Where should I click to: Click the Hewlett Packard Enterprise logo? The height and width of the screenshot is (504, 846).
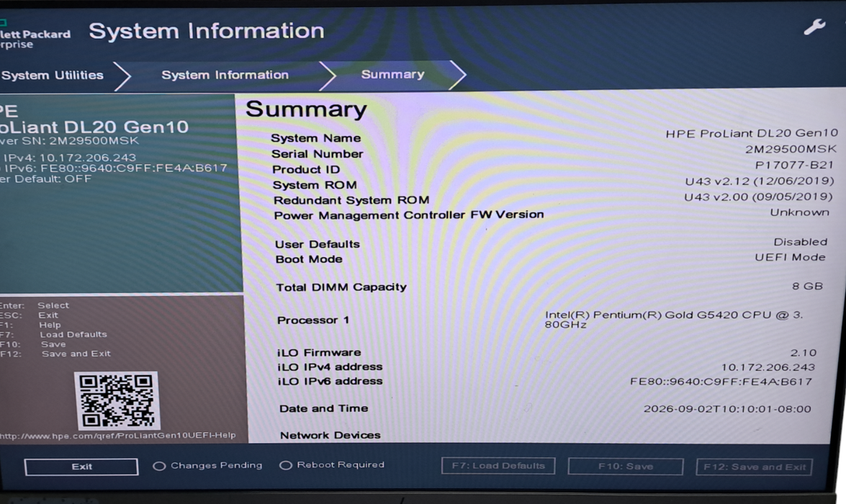[x=35, y=35]
